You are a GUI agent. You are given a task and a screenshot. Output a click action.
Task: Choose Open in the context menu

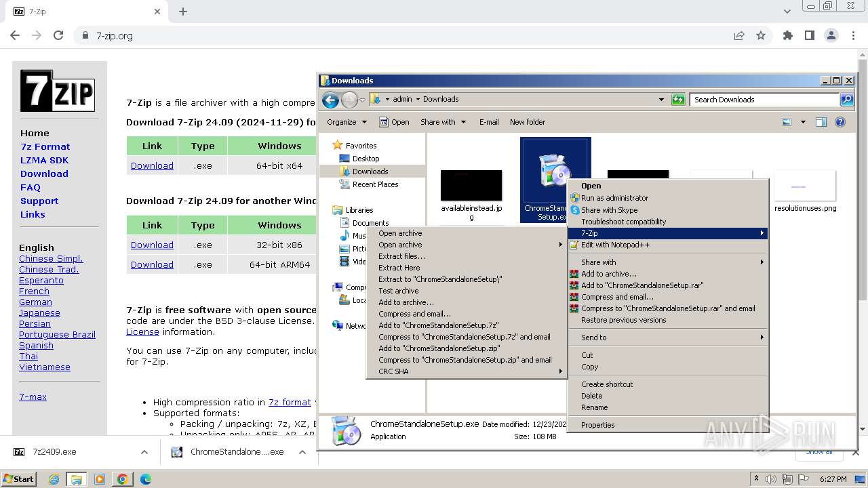click(668, 186)
